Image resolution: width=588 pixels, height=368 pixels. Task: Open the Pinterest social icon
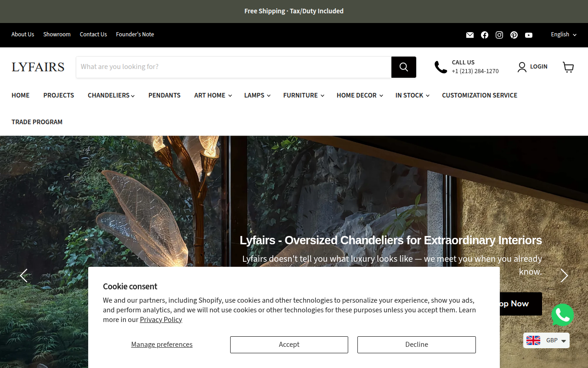pos(514,35)
